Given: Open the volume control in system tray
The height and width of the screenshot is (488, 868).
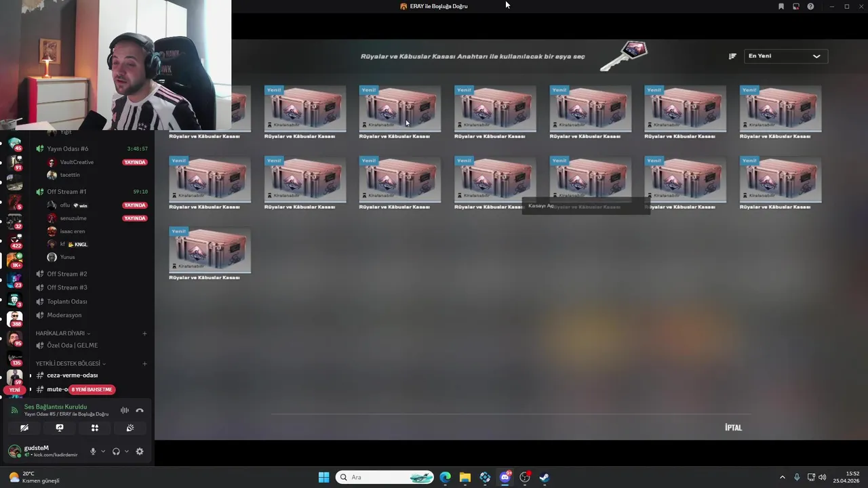Looking at the screenshot, I should pos(823,477).
